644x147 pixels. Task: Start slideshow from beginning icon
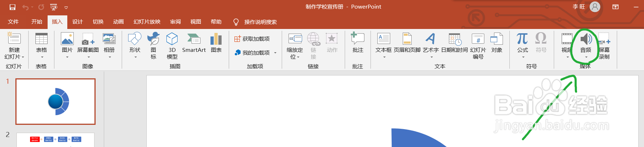(x=54, y=7)
